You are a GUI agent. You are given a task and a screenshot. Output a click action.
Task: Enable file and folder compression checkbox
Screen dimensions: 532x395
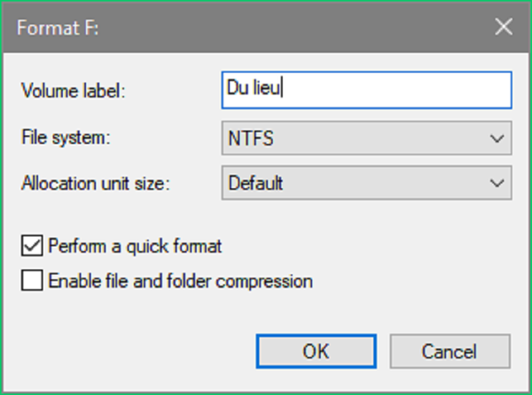[32, 281]
